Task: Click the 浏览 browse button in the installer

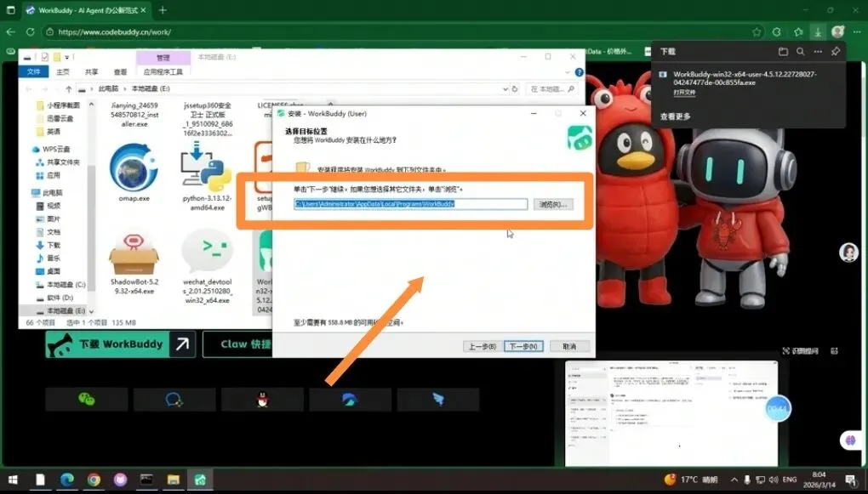Action: pos(553,204)
